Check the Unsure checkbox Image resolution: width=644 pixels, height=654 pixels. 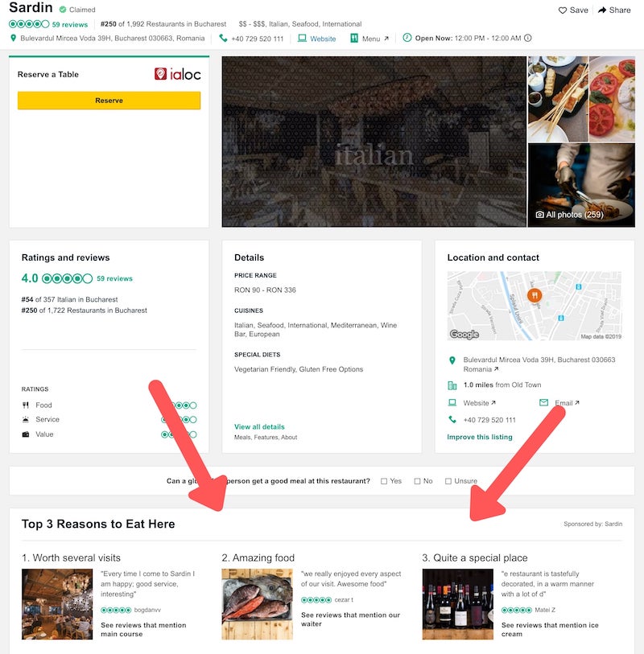click(x=448, y=481)
